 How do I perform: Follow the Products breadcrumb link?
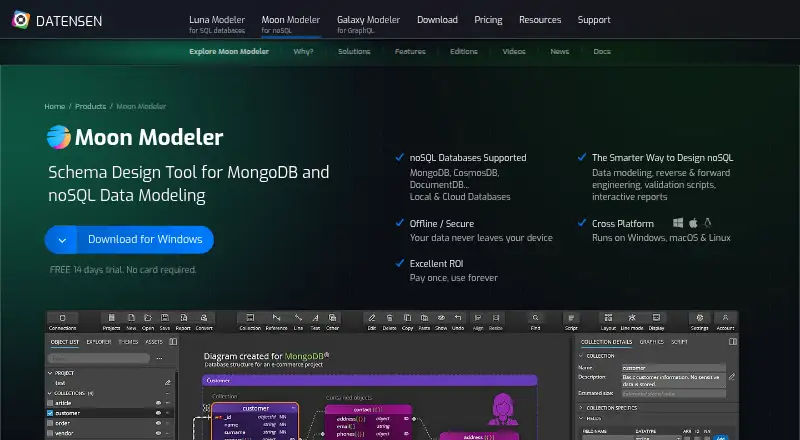point(90,106)
